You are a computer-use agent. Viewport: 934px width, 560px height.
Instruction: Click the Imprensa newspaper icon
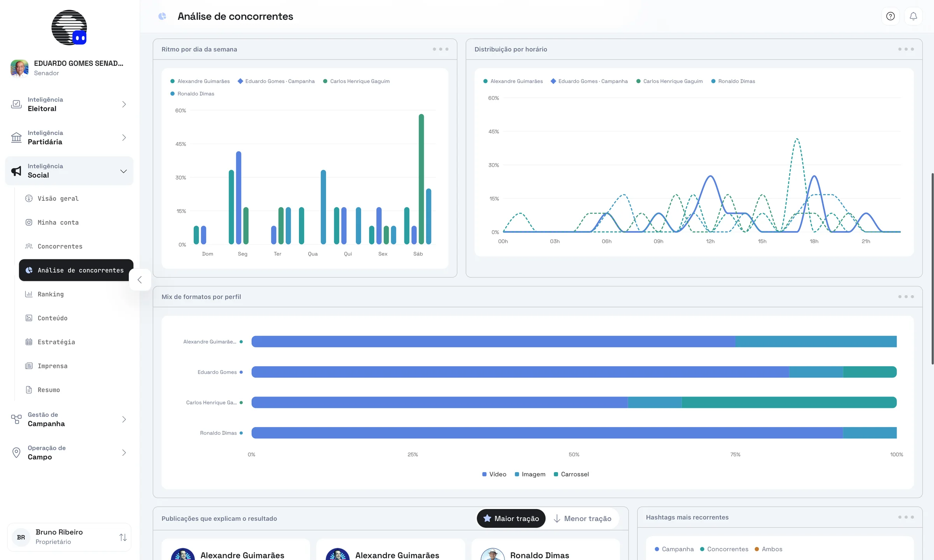[x=29, y=366]
